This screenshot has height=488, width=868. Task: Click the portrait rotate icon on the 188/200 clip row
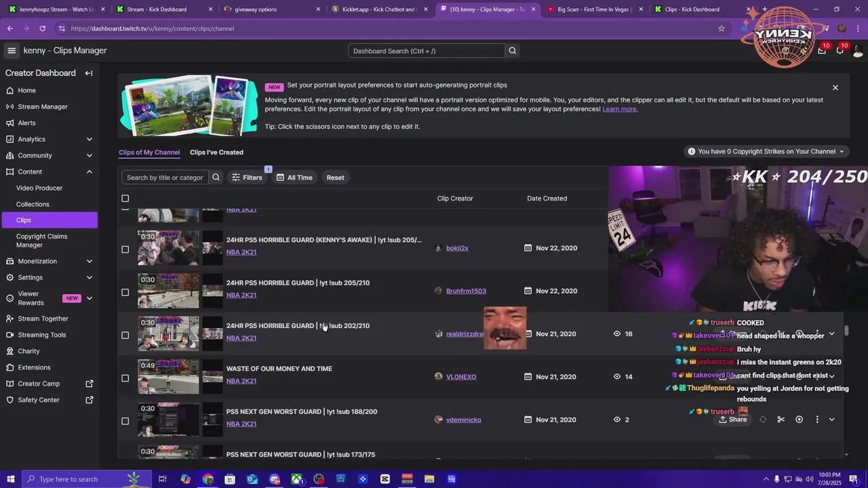[x=763, y=420]
